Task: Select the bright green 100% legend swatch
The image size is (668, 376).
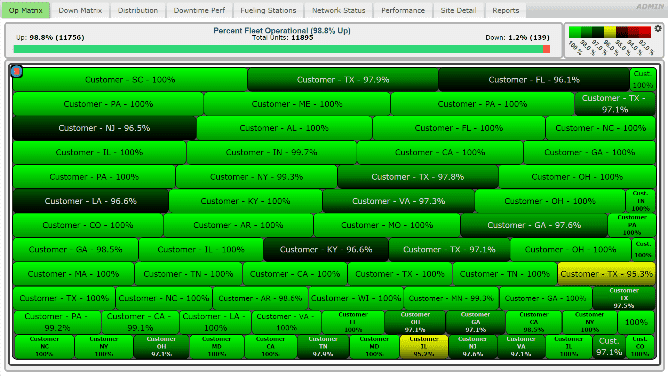Action: [x=575, y=32]
